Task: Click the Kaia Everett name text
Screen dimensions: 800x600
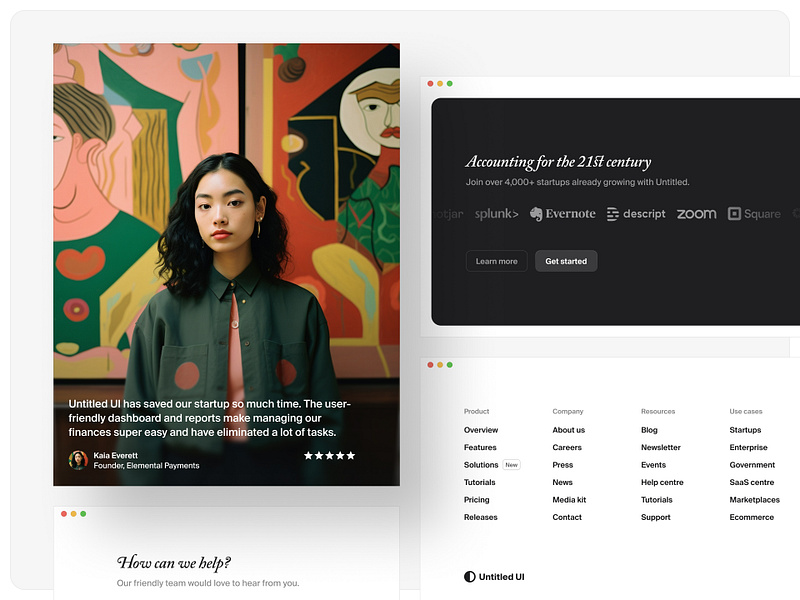Action: pos(115,456)
